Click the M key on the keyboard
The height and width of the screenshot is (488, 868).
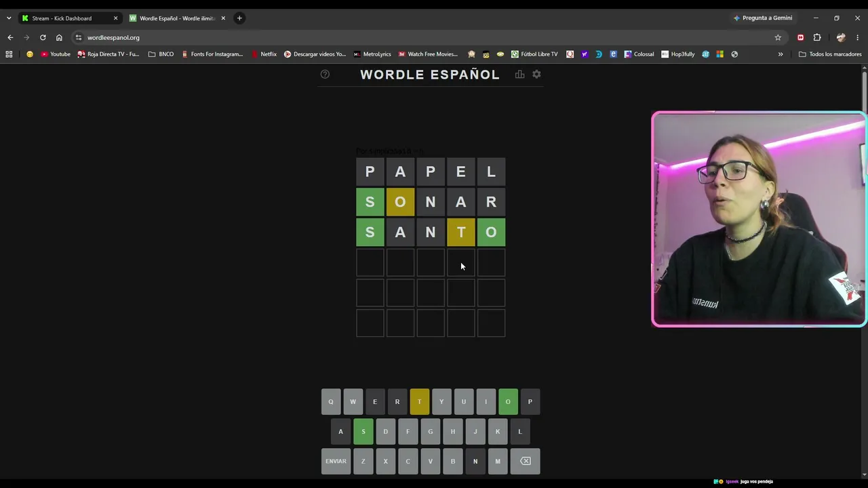498,461
